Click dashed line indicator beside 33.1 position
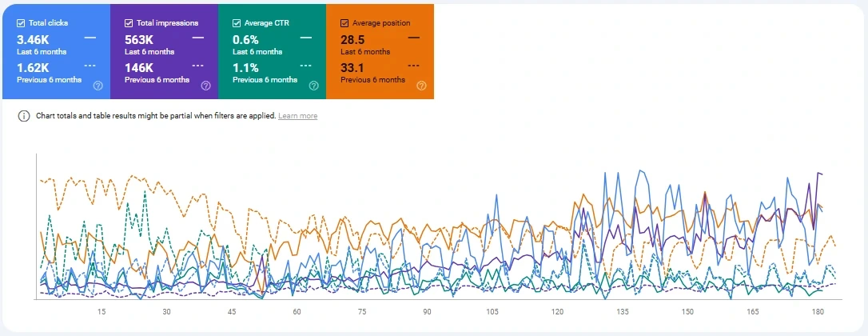The width and height of the screenshot is (868, 336). (413, 66)
